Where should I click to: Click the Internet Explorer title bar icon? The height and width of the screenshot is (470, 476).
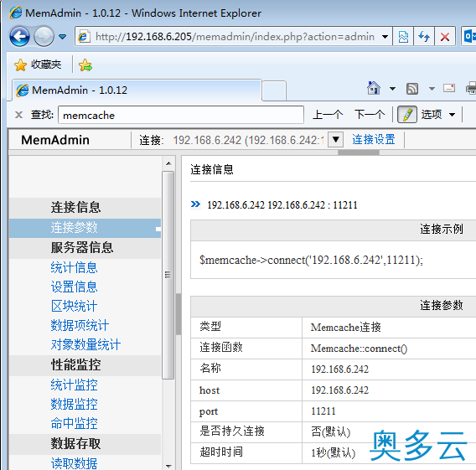point(15,13)
